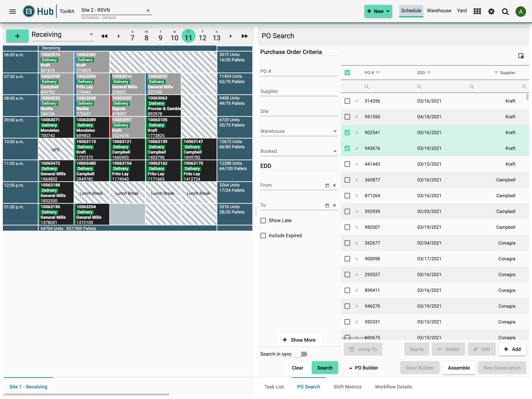Image resolution: width=532 pixels, height=399 pixels.
Task: Click the PO # input field
Action: [x=299, y=72]
